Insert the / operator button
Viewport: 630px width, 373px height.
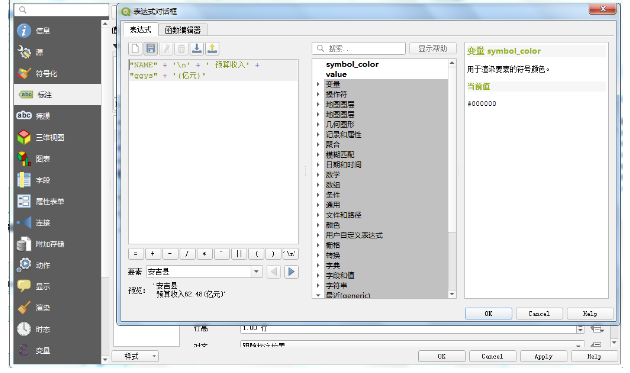(187, 254)
